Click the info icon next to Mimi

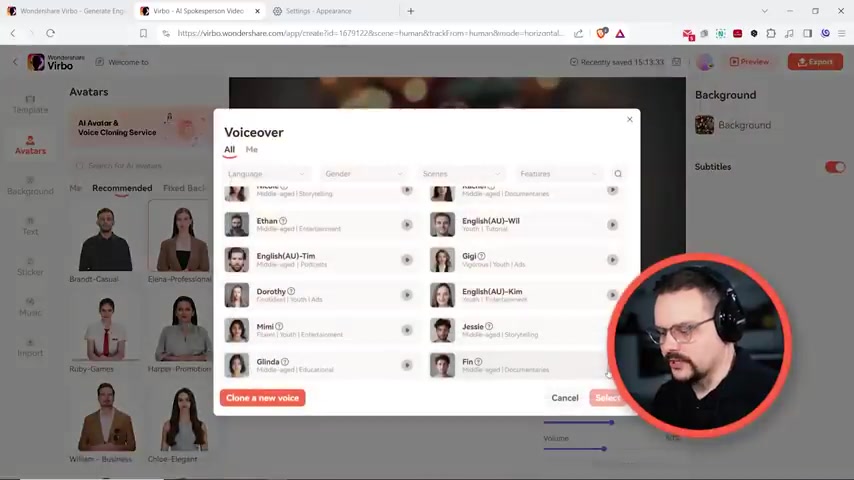[x=279, y=326]
